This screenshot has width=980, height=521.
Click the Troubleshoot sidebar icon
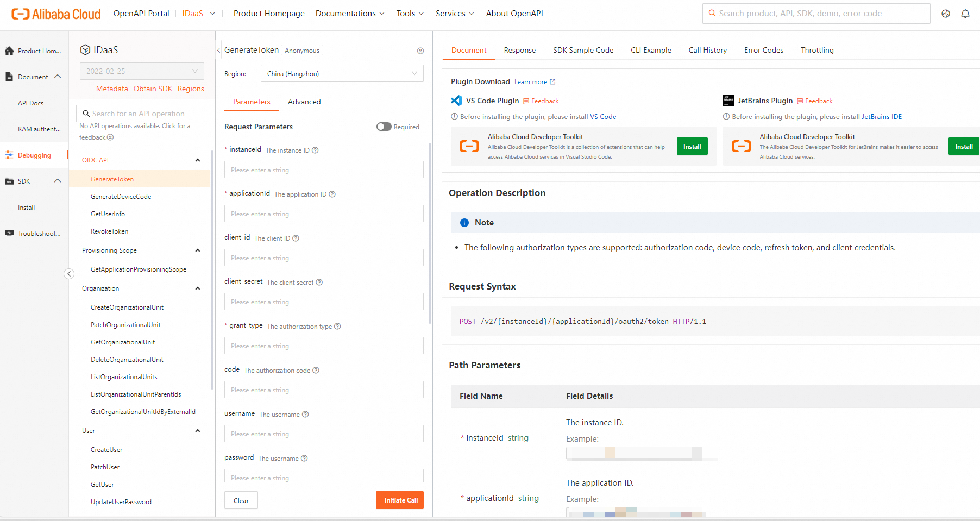point(9,233)
